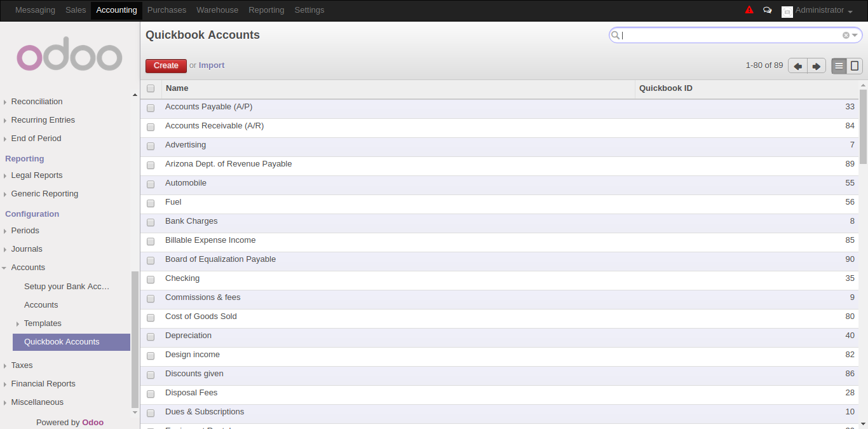Check the Cost of Goods Sold checkbox
Viewport: 868px width, 429px height.
(x=151, y=318)
